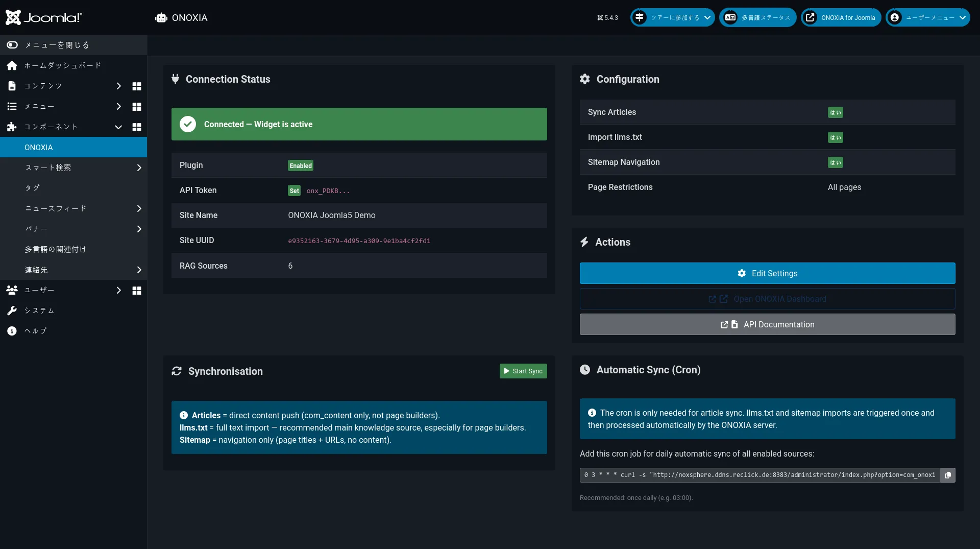Click the メニュー list icon

tap(12, 106)
